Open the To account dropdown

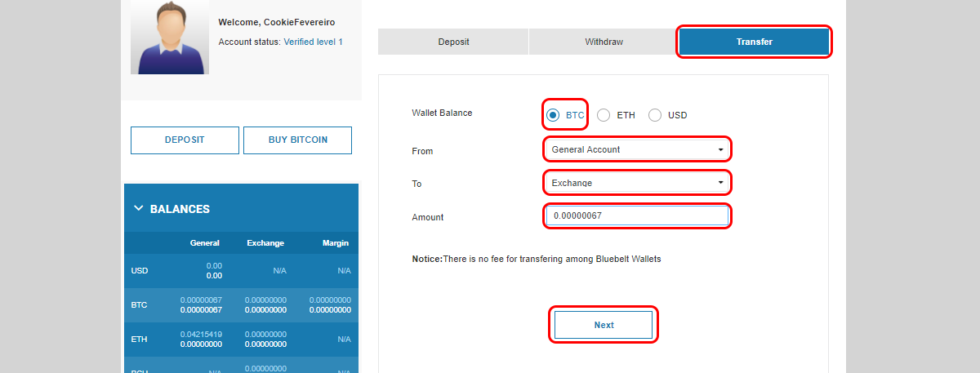click(x=637, y=183)
